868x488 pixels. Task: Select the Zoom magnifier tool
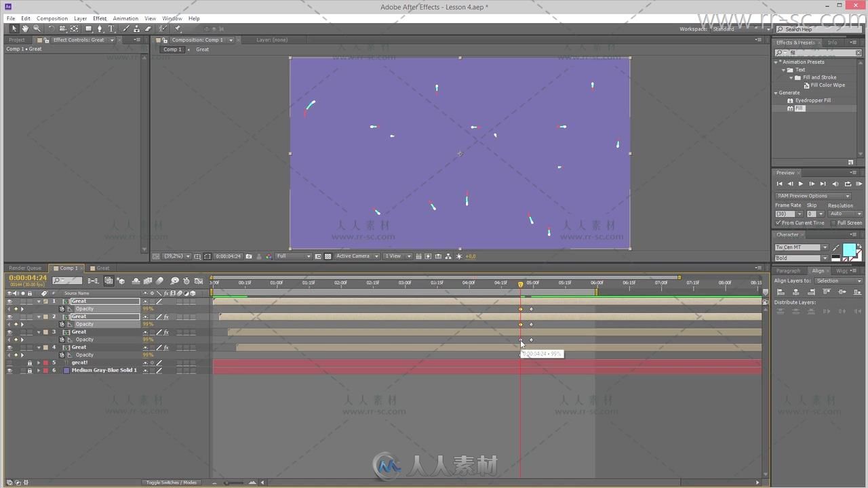(x=37, y=29)
